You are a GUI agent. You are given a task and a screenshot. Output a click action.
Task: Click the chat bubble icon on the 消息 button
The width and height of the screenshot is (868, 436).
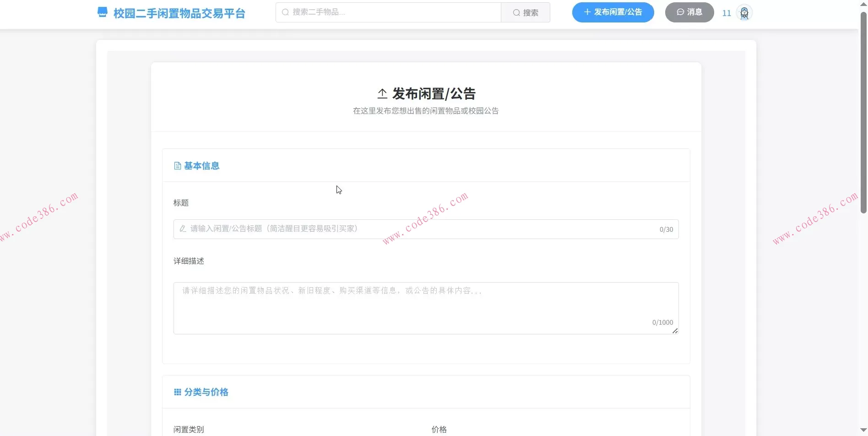point(680,12)
